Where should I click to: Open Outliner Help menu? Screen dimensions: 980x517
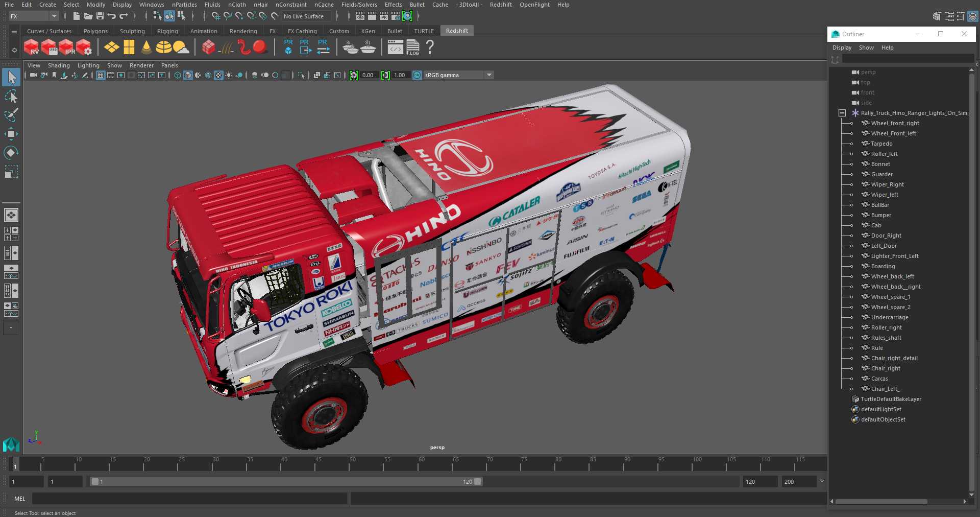887,48
